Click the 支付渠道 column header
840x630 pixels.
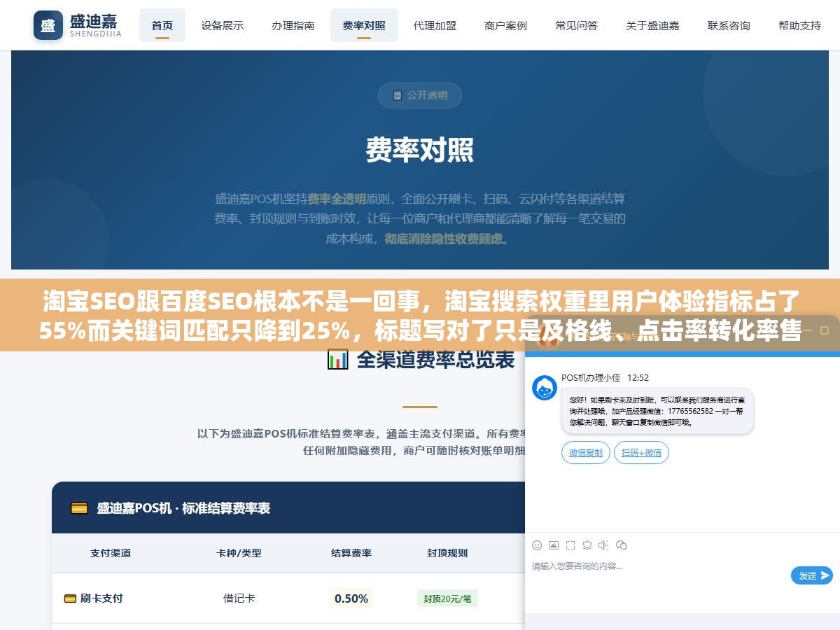point(111,553)
